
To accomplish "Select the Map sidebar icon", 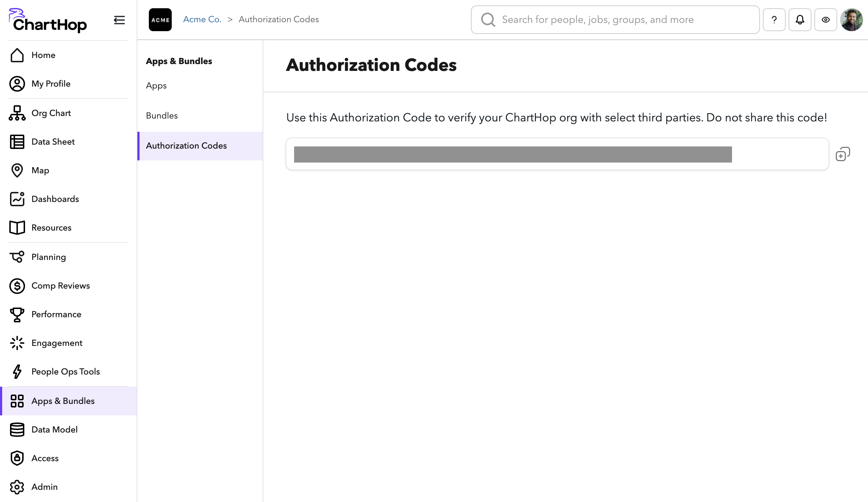I will (x=17, y=170).
